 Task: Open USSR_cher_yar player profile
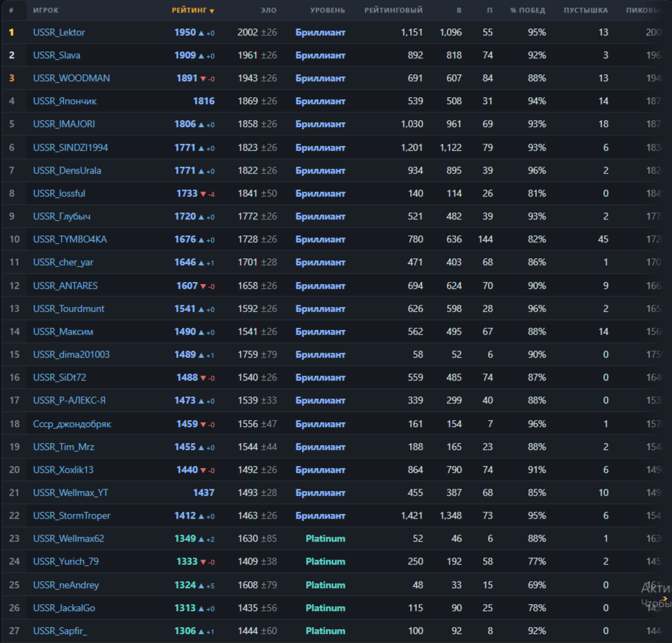point(63,262)
